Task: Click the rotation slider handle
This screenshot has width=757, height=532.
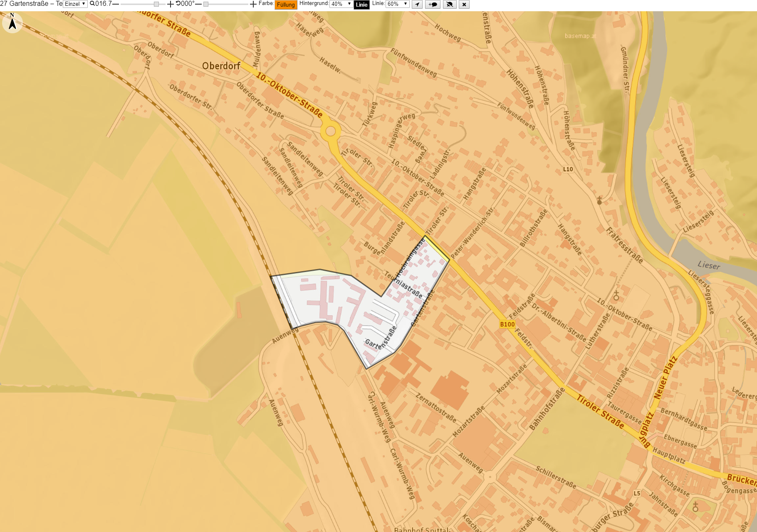Action: click(205, 4)
